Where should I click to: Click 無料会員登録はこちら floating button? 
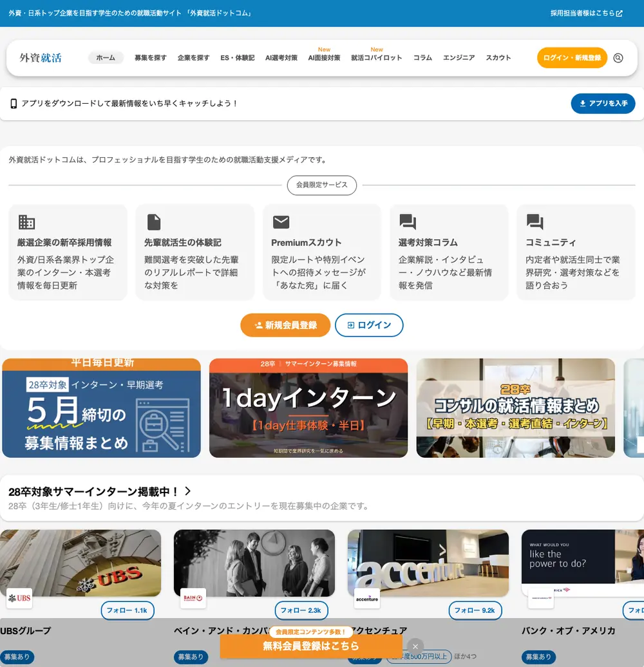coord(311,646)
